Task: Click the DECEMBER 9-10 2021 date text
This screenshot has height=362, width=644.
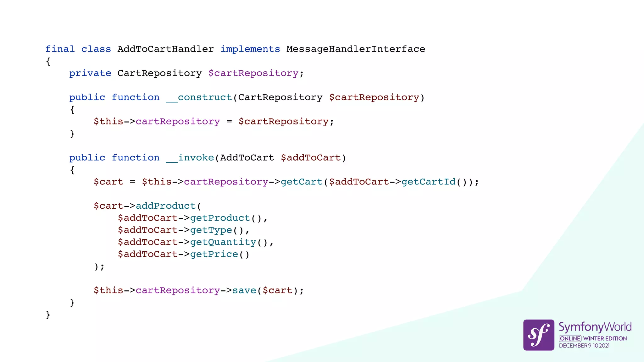Action: tap(584, 346)
